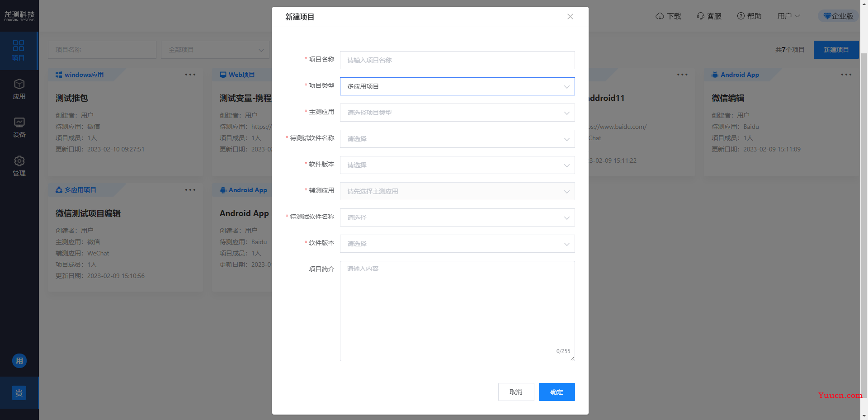
Task: Expand the 项目类型 dropdown showing 多应用项目
Action: pyautogui.click(x=457, y=86)
